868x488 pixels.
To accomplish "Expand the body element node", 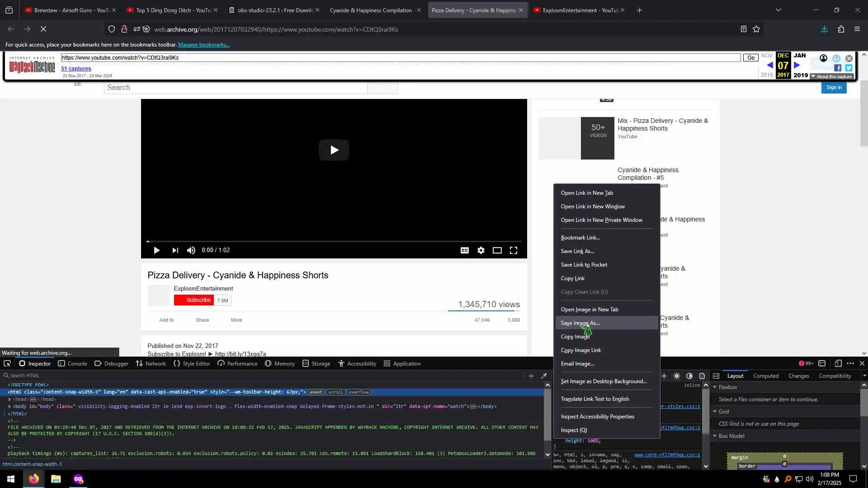I will 9,406.
